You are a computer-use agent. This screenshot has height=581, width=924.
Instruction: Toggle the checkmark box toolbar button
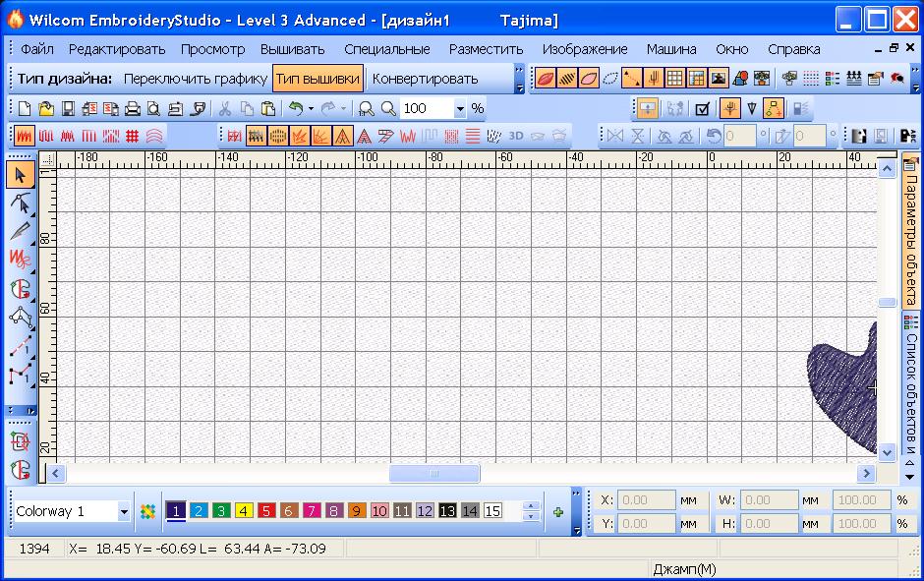(x=702, y=108)
